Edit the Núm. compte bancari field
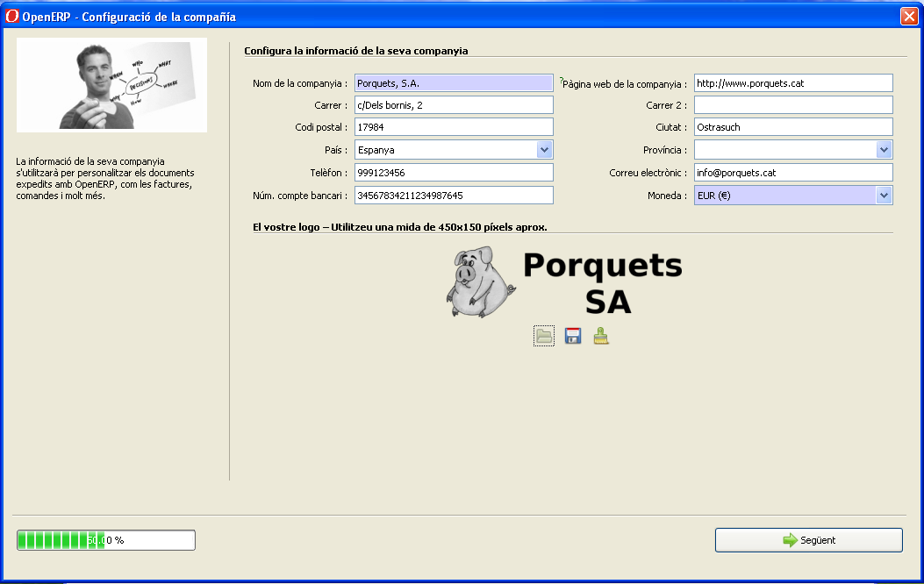Viewport: 924px width, 584px height. point(454,196)
